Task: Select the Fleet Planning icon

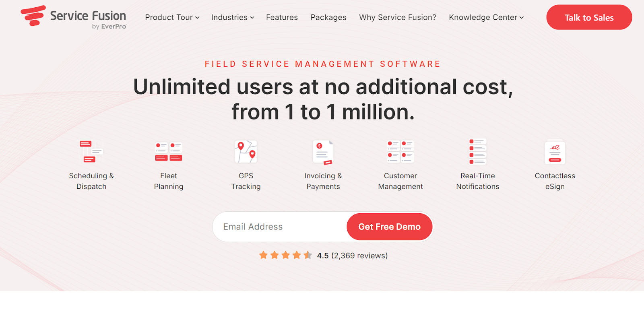Action: coord(169,152)
